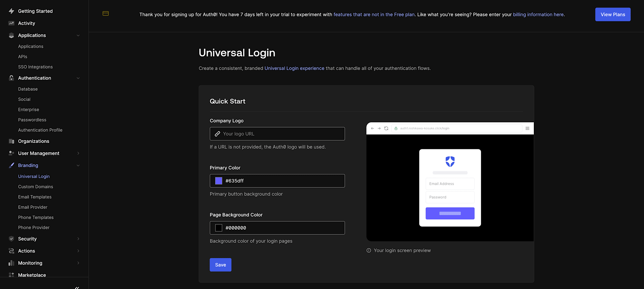Viewport: 644px width, 289px height.
Task: Collapse the Authentication section chevron
Action: click(78, 78)
